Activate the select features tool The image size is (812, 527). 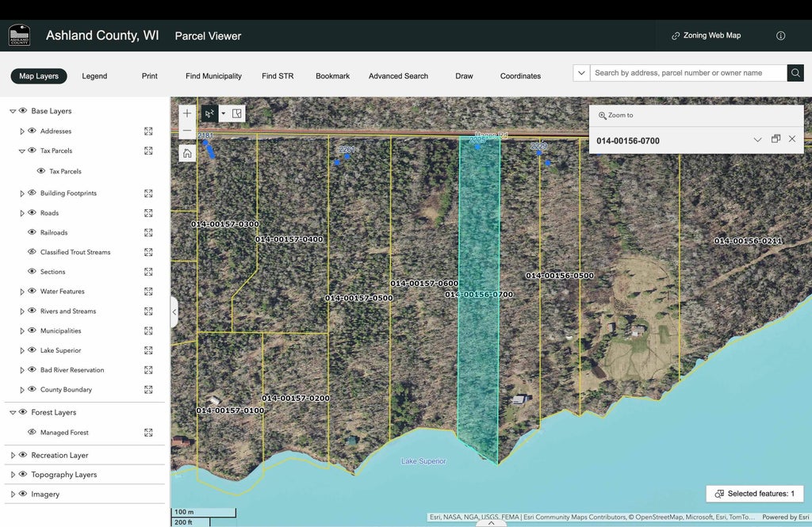coord(210,113)
